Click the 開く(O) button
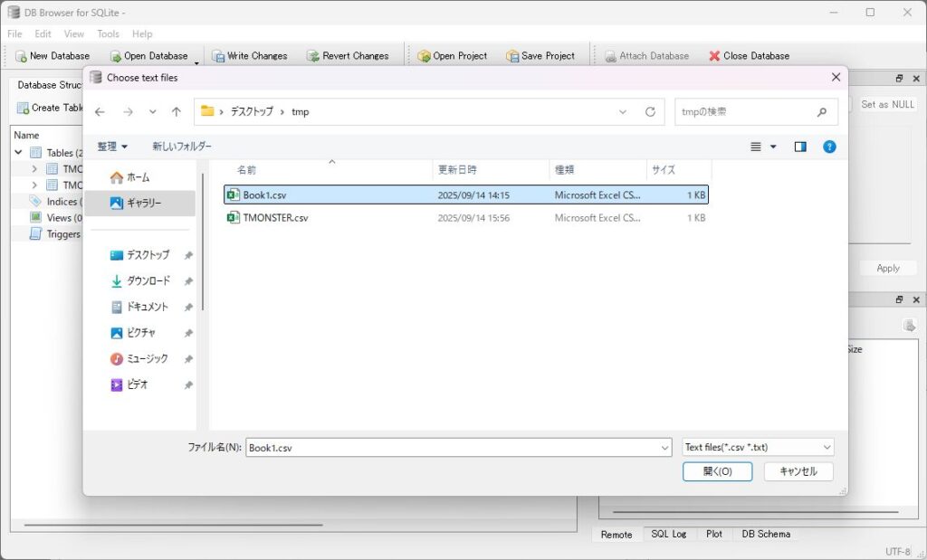The width and height of the screenshot is (927, 560). [x=717, y=471]
